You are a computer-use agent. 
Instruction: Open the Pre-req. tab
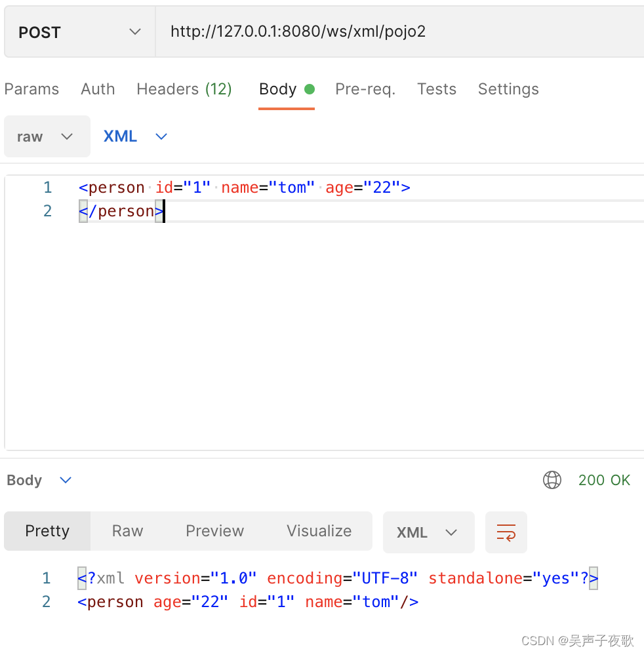365,89
